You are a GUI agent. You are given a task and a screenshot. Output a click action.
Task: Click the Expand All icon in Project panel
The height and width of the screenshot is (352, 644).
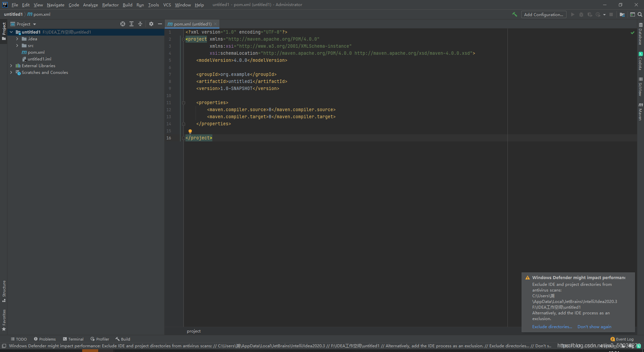[131, 24]
